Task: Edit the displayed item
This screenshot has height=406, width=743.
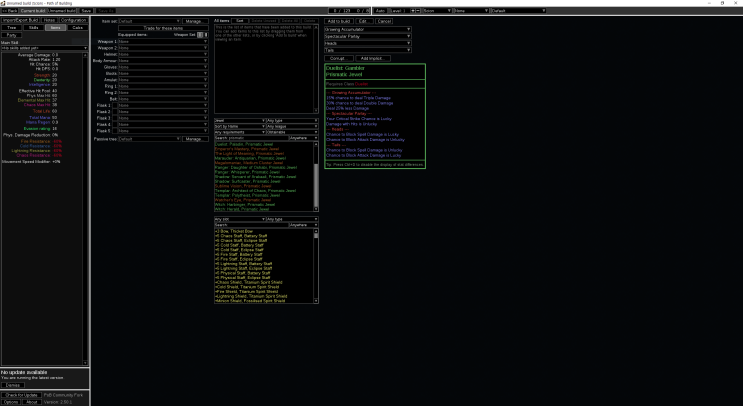Action: (x=364, y=21)
